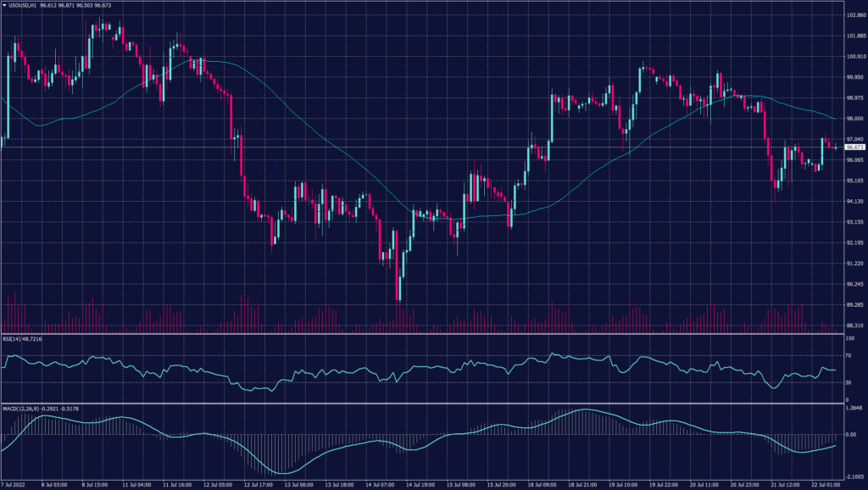Click the 88.310 price scale label
Viewport: 868px width, 490px height.
[854, 326]
